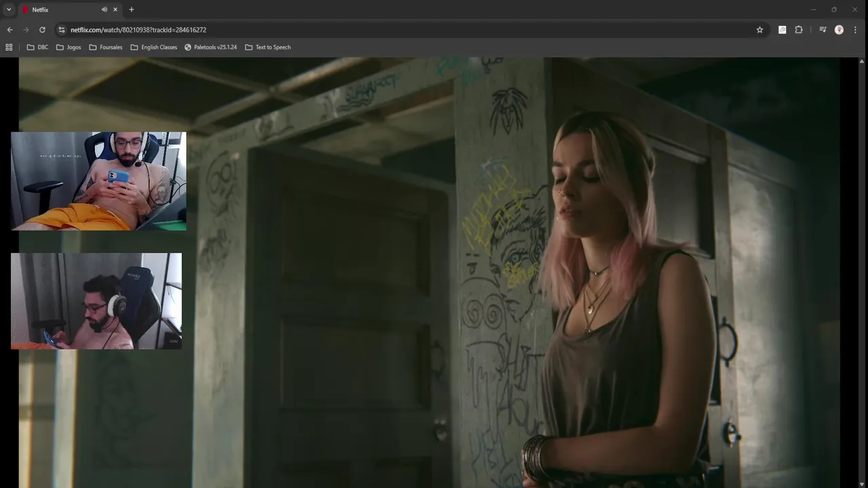This screenshot has width=868, height=488.
Task: Click the lower webcam overlay thumbnail
Action: pyautogui.click(x=96, y=301)
